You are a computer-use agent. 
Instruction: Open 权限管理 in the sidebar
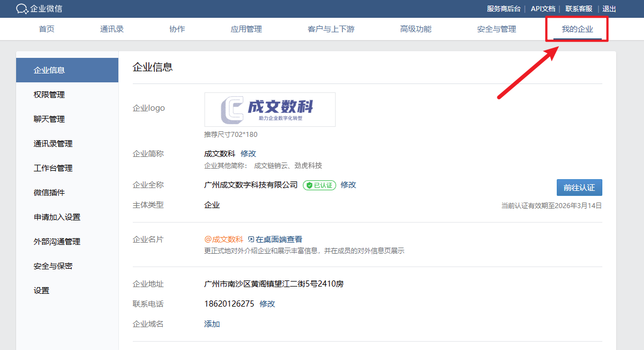point(49,95)
